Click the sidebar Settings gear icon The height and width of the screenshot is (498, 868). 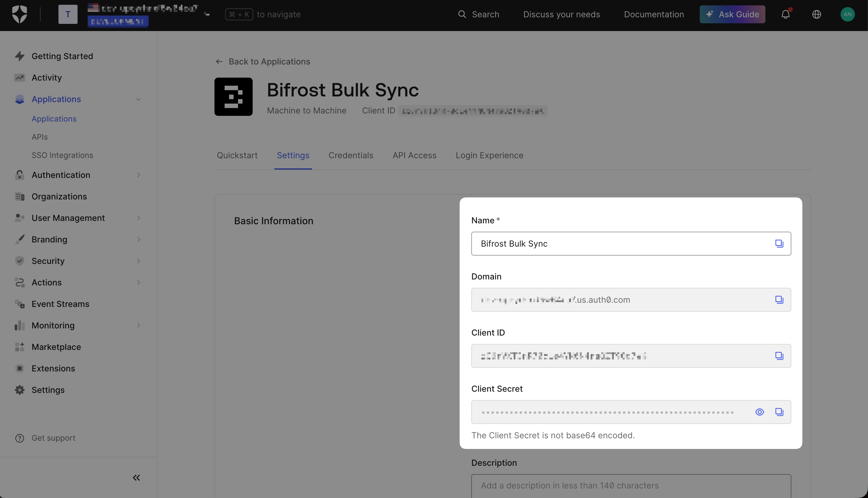(x=19, y=390)
